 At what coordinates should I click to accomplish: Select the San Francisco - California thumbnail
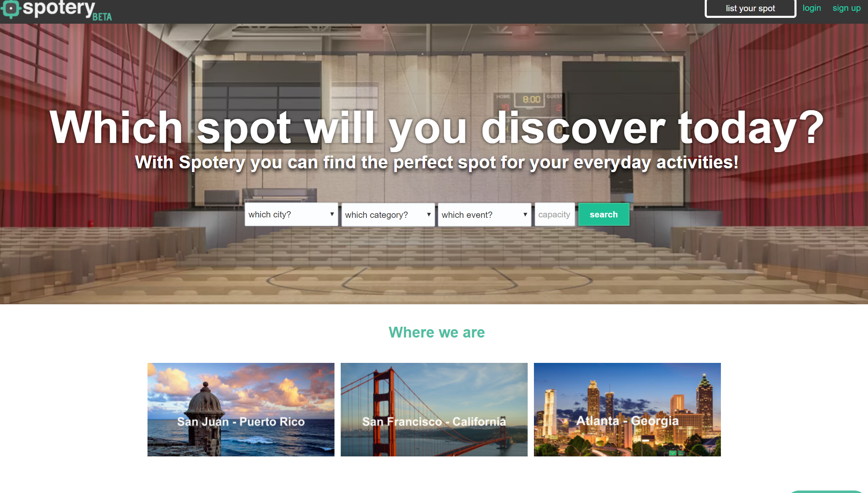tap(434, 409)
